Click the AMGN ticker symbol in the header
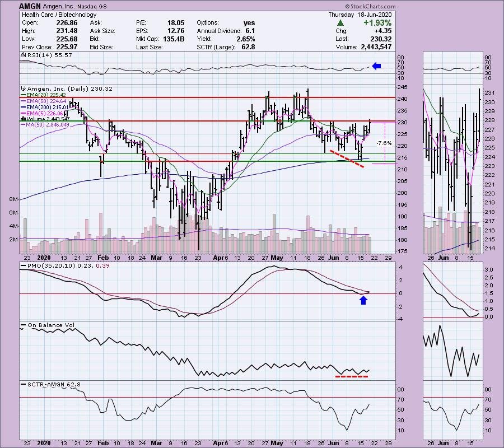Image resolution: width=504 pixels, height=448 pixels. point(30,6)
